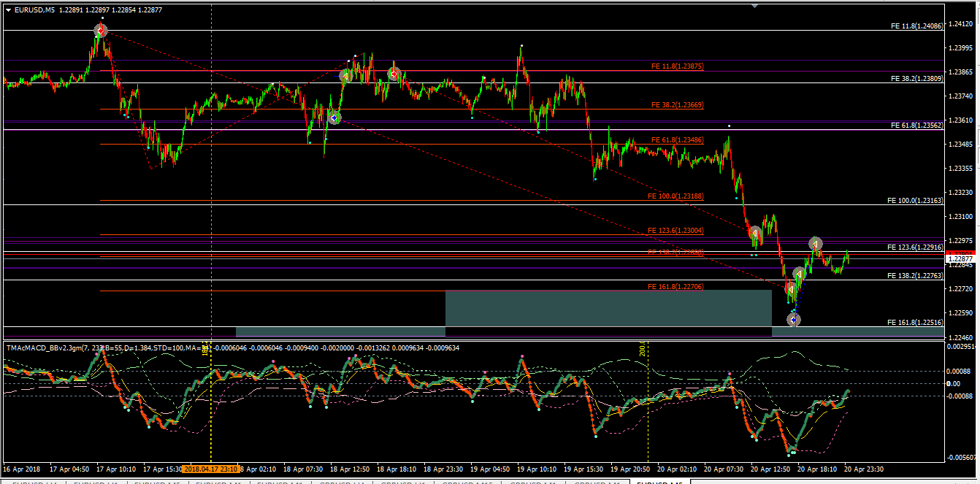Select the blue trade arrow at lowest low
980x484 pixels.
794,319
